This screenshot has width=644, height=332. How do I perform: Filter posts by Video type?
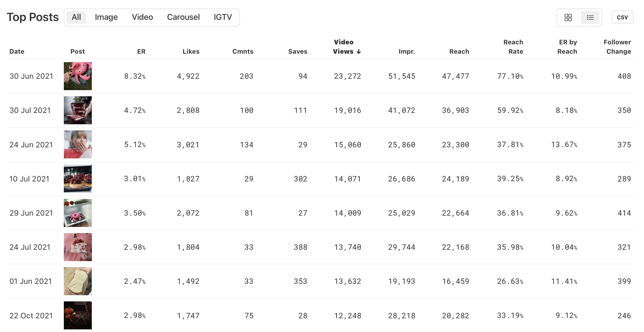(142, 17)
